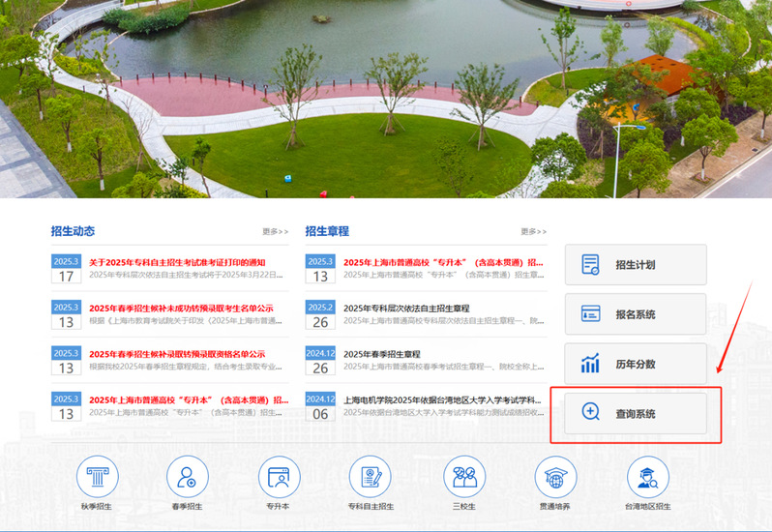Expand 更多 next to 招生章程
772x532 pixels.
coord(533,232)
